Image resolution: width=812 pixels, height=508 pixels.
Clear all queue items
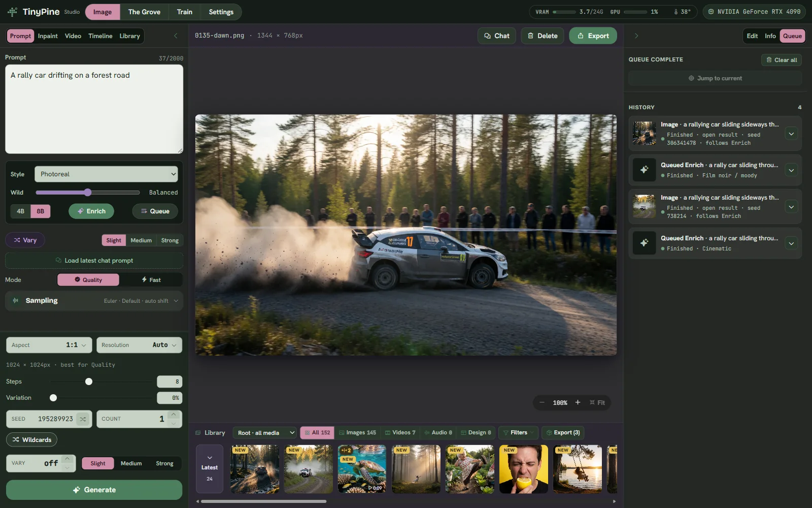pos(782,60)
